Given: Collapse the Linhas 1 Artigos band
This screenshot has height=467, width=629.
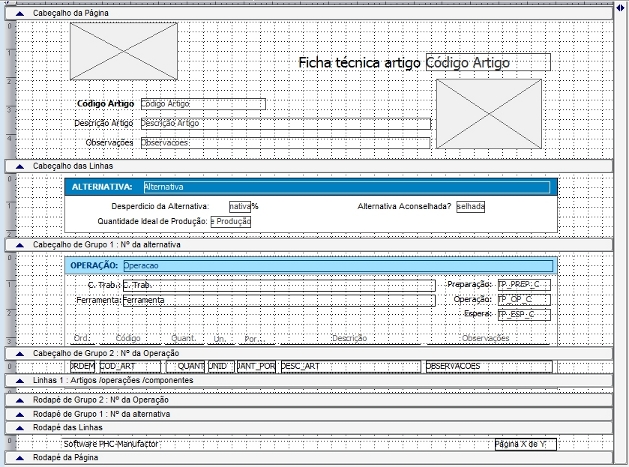Looking at the screenshot, I should (20, 380).
